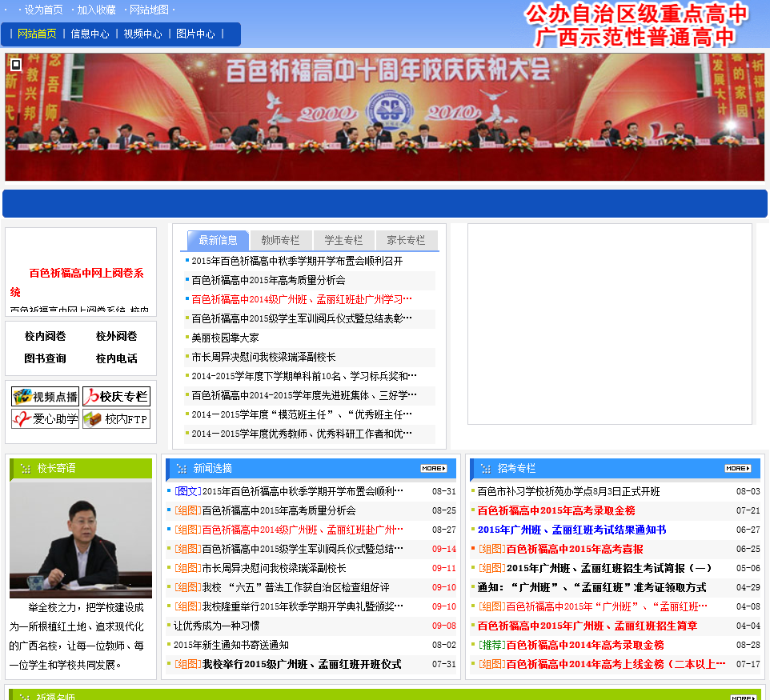Open 优秀教师、优秀科研工作者 article

coord(302,434)
